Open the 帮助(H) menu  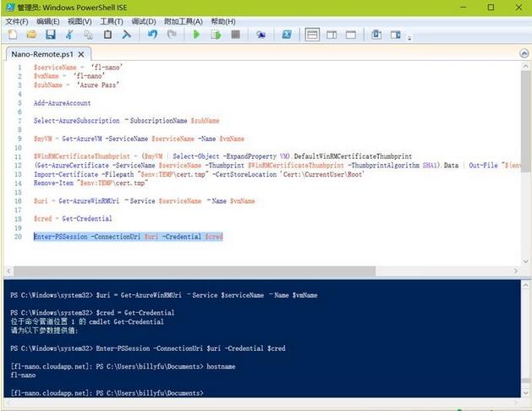tap(223, 22)
